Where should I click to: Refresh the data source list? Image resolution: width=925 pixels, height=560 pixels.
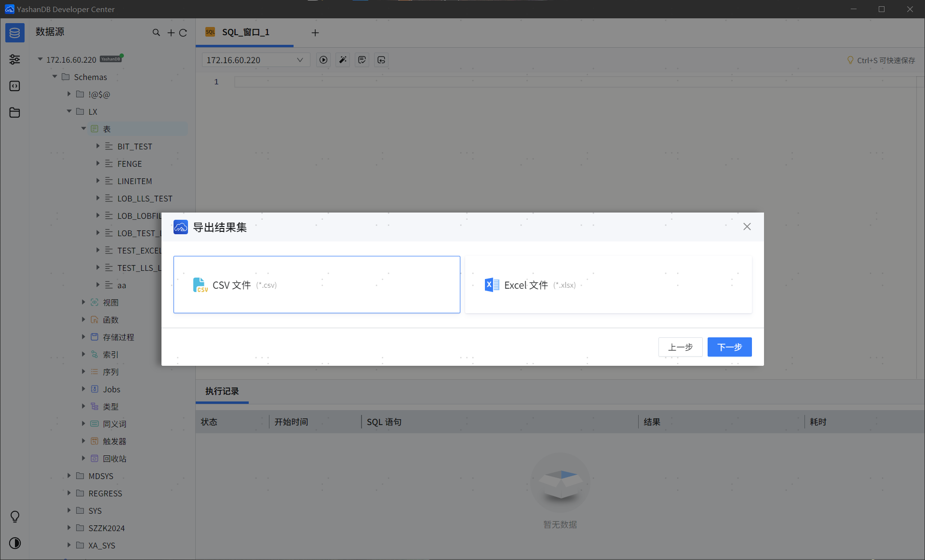[x=183, y=32]
